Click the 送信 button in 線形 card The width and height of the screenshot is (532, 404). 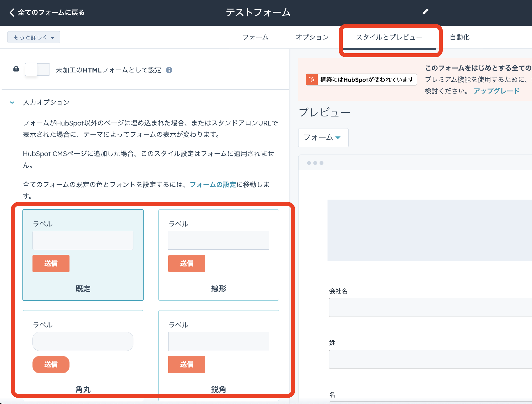tap(187, 264)
